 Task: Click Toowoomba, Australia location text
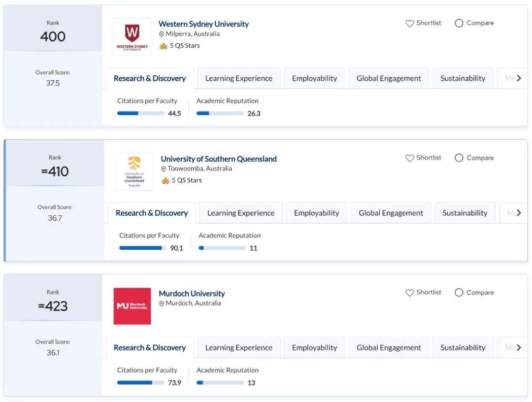(x=200, y=168)
